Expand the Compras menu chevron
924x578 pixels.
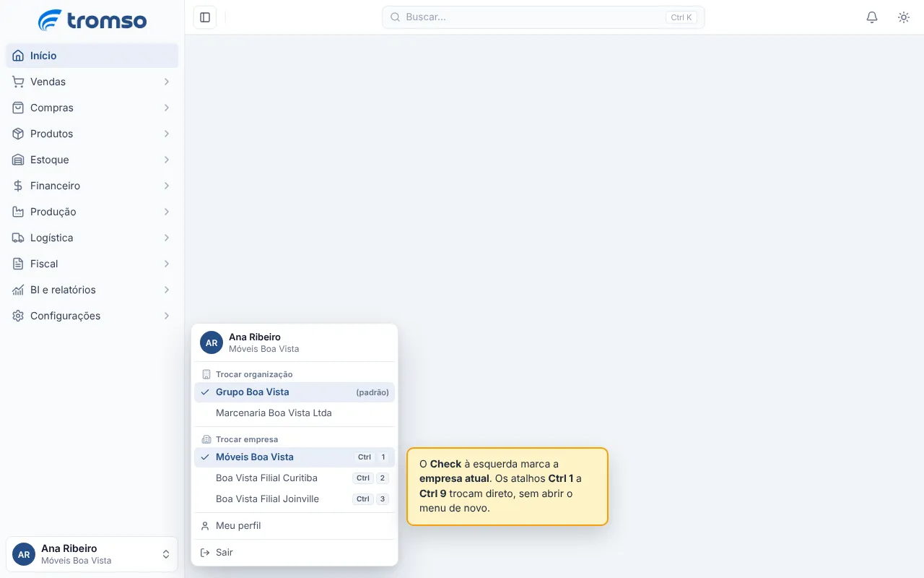[x=167, y=108]
